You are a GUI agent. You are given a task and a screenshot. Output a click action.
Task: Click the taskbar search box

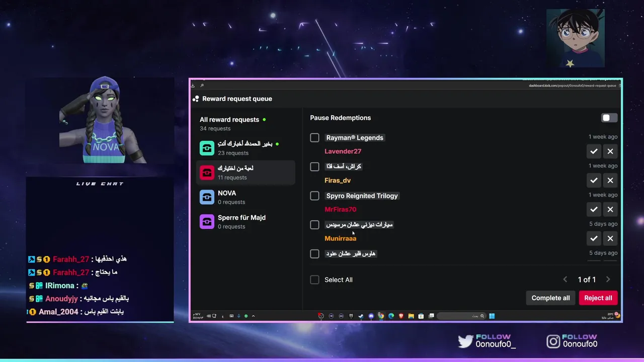[461, 316]
